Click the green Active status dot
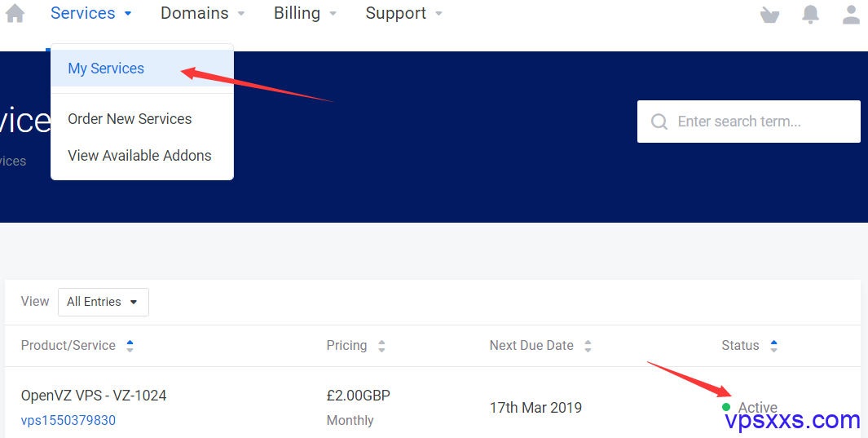868x438 pixels. [726, 407]
